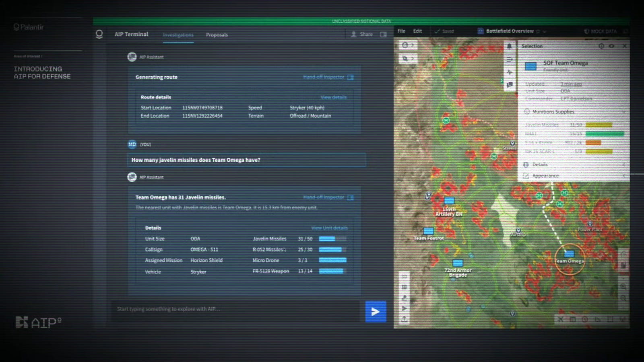Screen dimensions: 644x362
Task: Favorite Battlefield Overview with the star
Action: [x=538, y=31]
